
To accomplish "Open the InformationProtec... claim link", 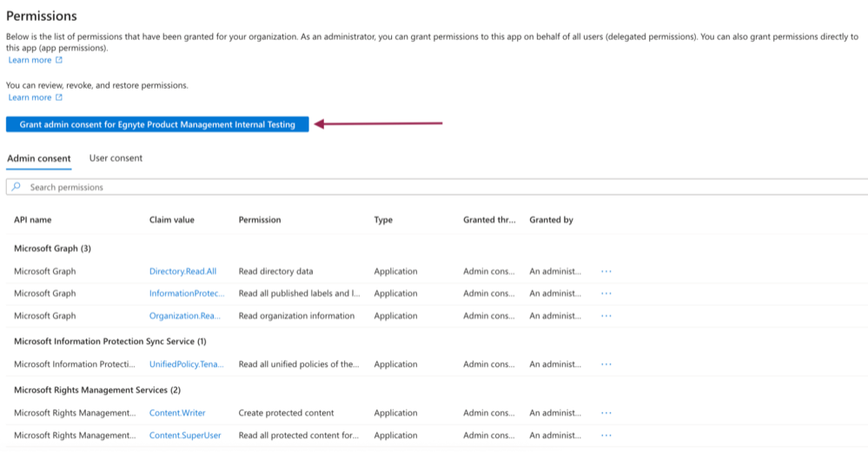I will tap(187, 294).
